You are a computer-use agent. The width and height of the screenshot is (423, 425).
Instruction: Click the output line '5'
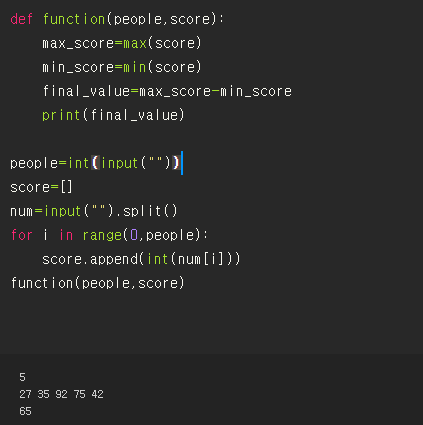pos(22,377)
